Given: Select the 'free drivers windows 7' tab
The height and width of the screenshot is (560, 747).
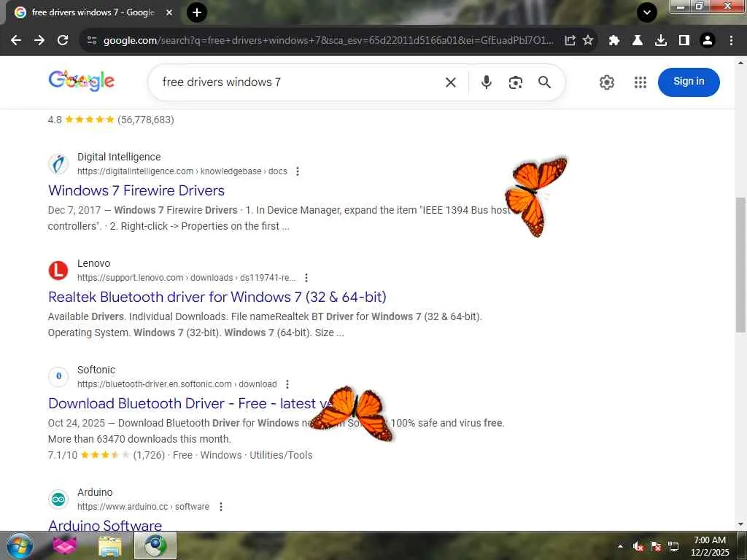Looking at the screenshot, I should [93, 12].
